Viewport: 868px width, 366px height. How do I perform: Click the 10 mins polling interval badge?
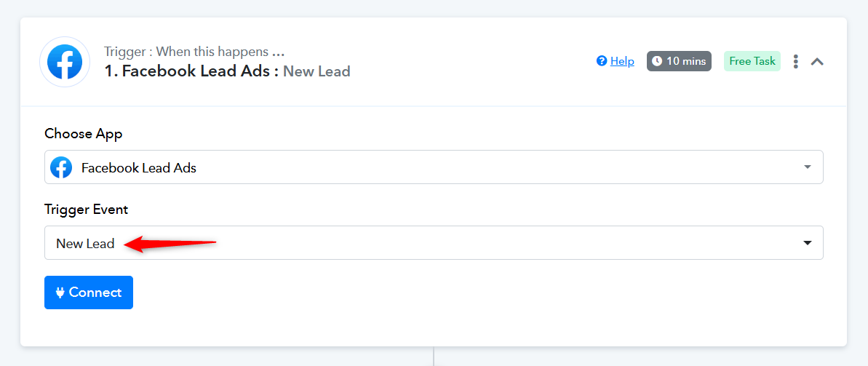click(x=680, y=61)
